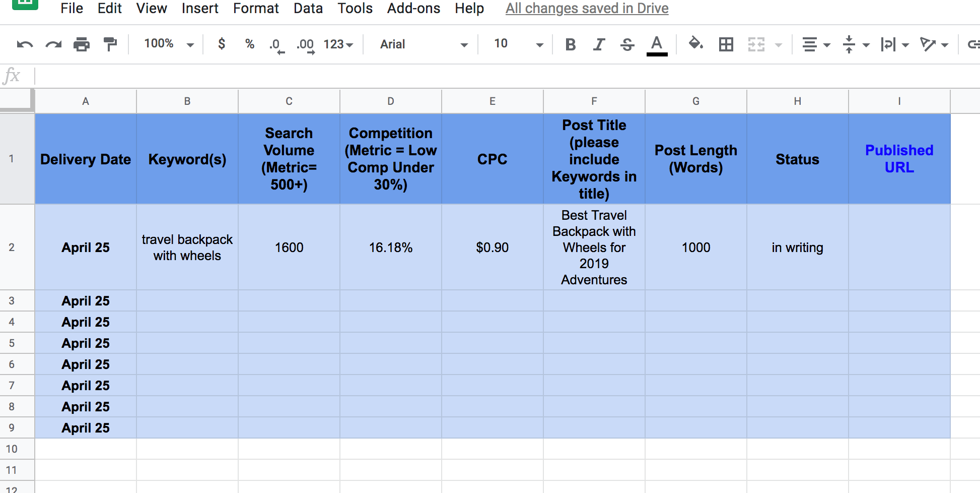The height and width of the screenshot is (493, 980).
Task: Click the select-all corner box
Action: (x=17, y=101)
